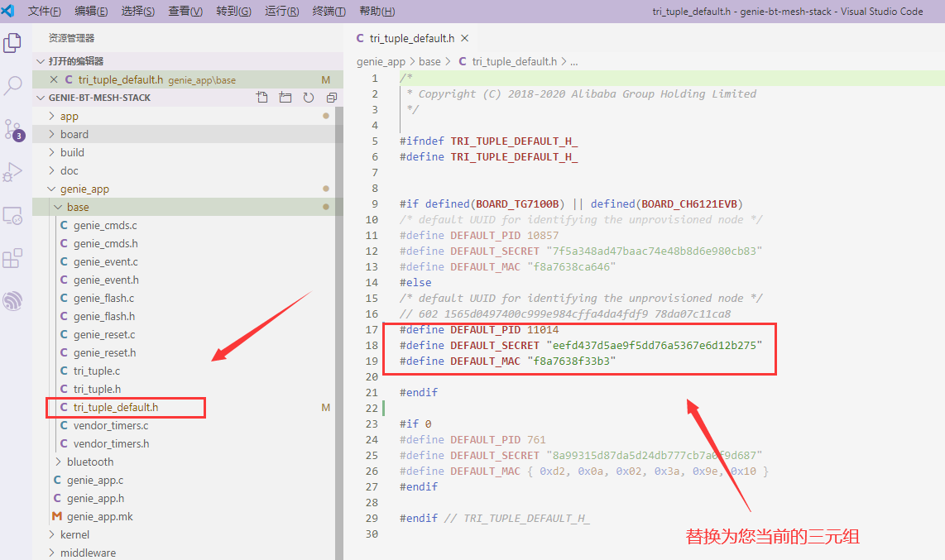Viewport: 945px width, 560px height.
Task: Click base in the breadcrumb path
Action: click(x=429, y=61)
